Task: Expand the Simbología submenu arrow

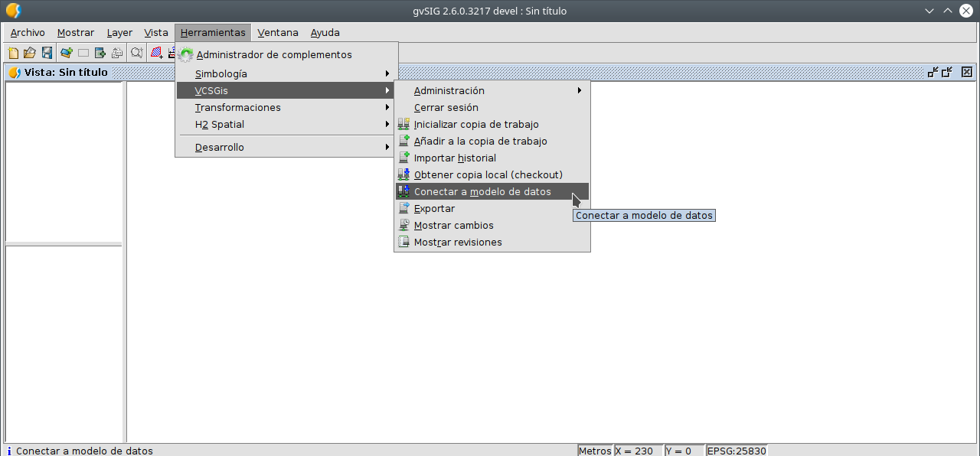Action: tap(387, 73)
